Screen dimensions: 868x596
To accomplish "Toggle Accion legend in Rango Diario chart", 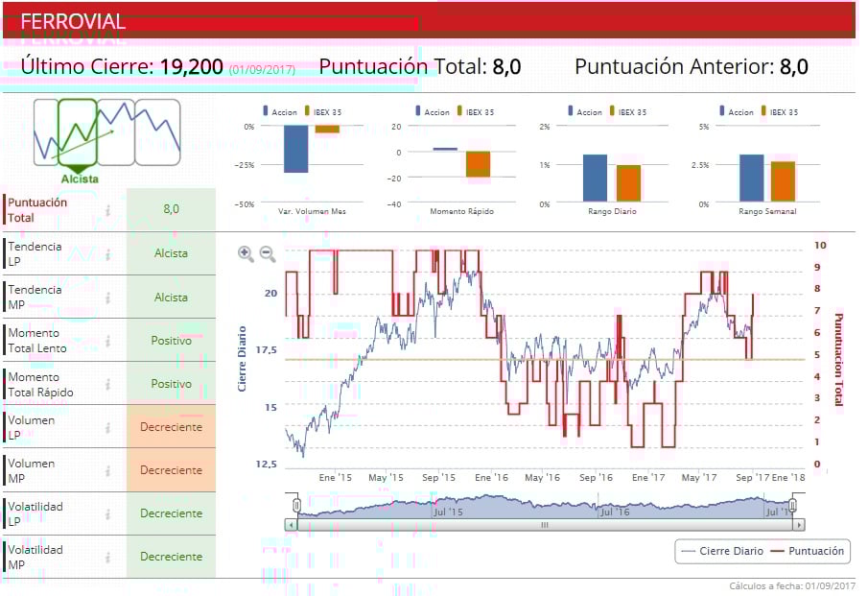I will [585, 111].
